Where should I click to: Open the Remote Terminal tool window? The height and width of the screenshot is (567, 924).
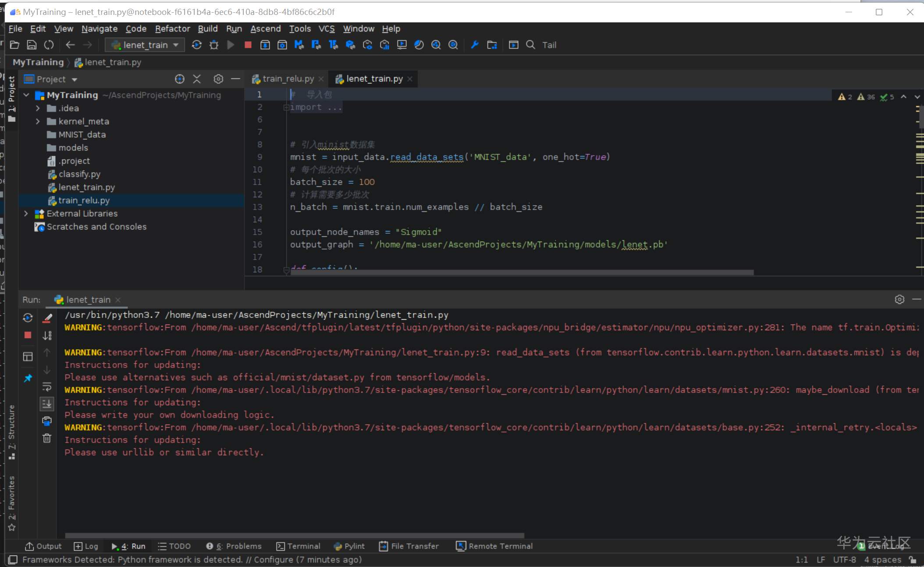(494, 546)
